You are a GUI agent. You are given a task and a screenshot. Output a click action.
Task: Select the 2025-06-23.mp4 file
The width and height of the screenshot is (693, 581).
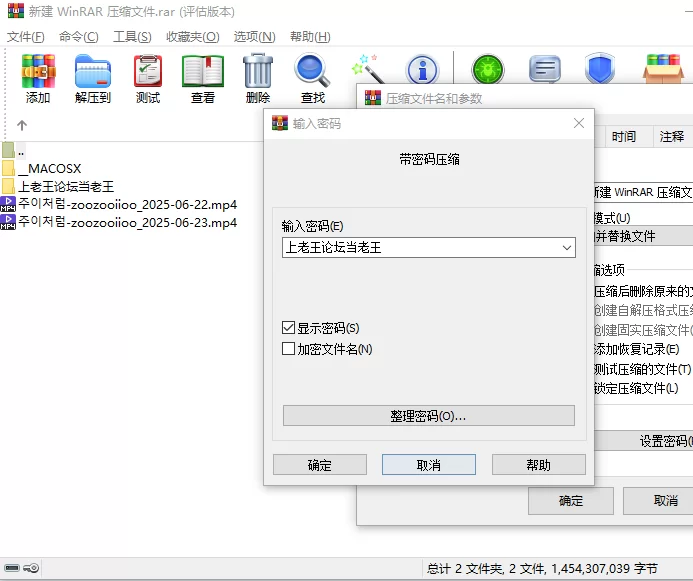[119, 222]
